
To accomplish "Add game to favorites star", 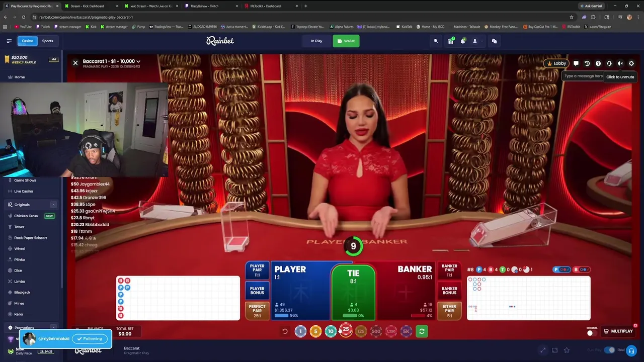I will pyautogui.click(x=567, y=350).
